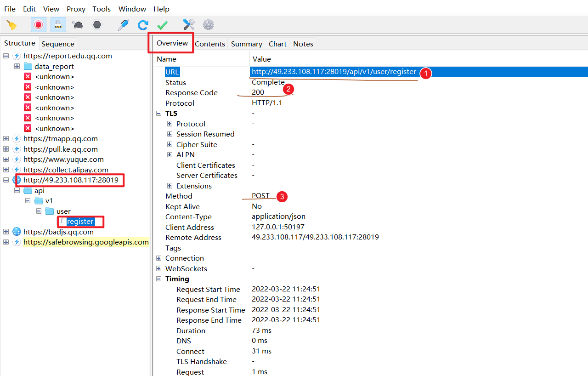Screen dimensions: 588x376
Task: Collapse the 49.233.108.117:28019 host node
Action: pos(6,180)
